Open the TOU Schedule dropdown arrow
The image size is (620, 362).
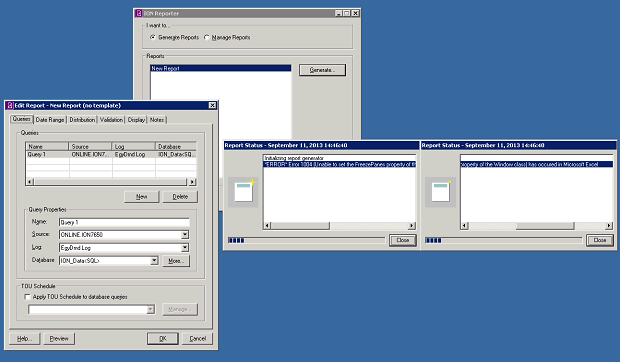(151, 309)
